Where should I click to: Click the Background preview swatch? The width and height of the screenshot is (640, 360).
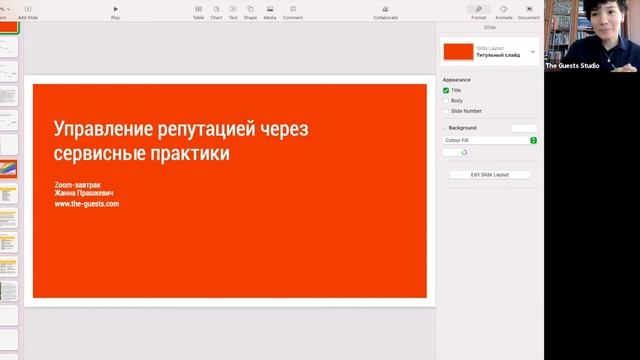click(x=524, y=128)
